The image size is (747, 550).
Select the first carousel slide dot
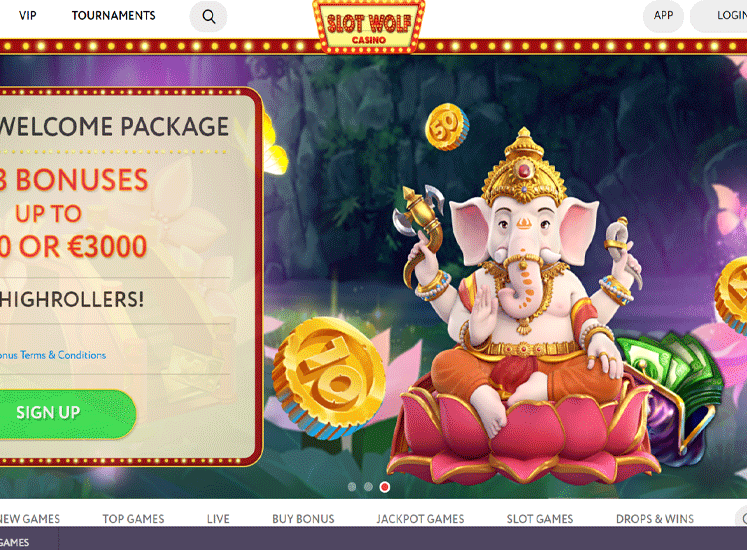click(352, 487)
